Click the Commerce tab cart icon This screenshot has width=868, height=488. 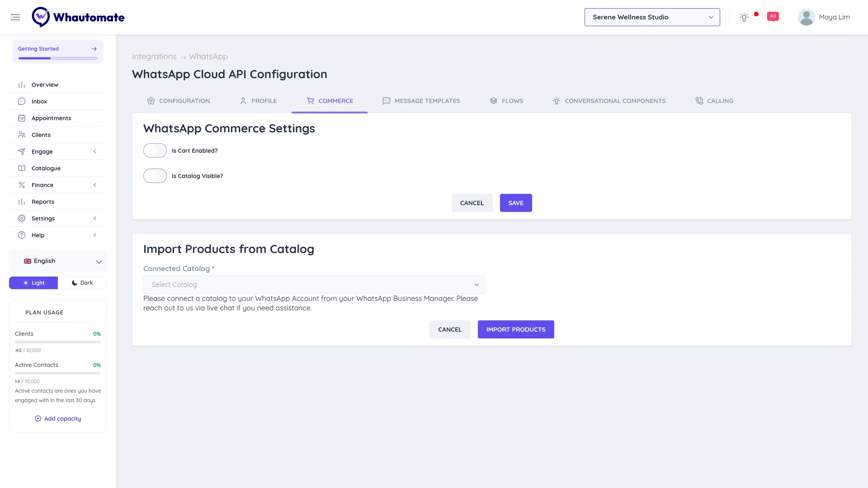311,101
